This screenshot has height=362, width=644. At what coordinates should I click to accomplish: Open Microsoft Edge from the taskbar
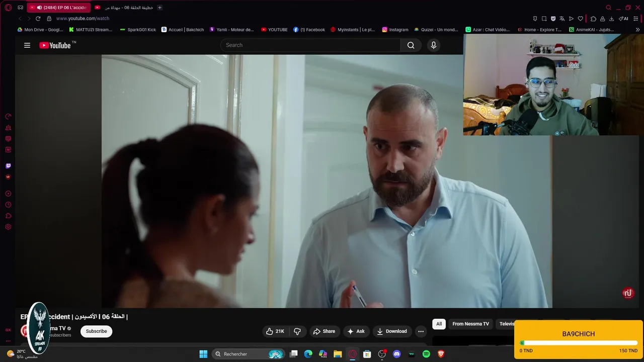[308, 354]
